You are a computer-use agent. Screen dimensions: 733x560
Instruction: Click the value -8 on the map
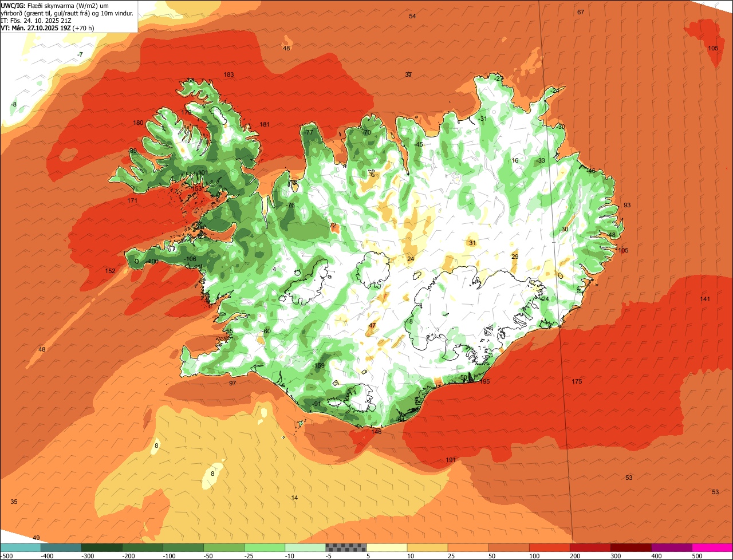(x=14, y=105)
